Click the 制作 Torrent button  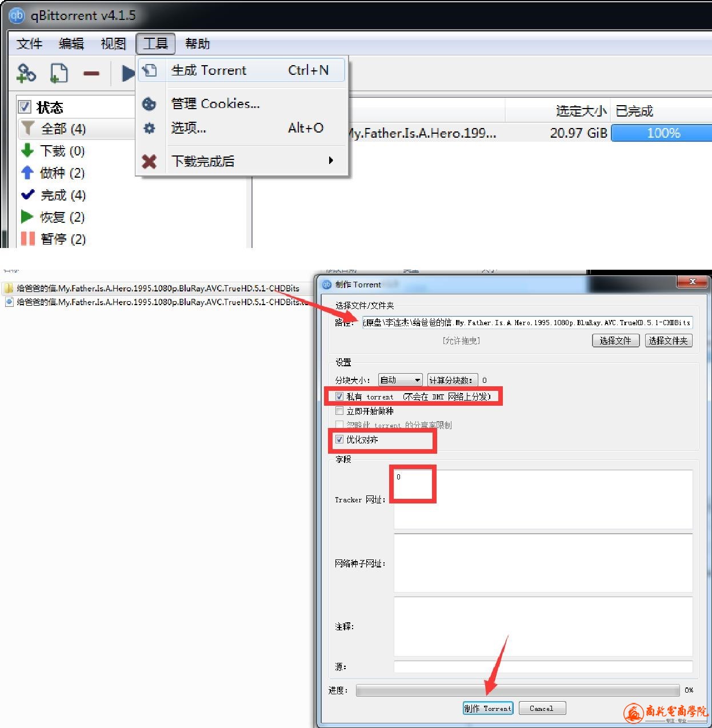[487, 709]
